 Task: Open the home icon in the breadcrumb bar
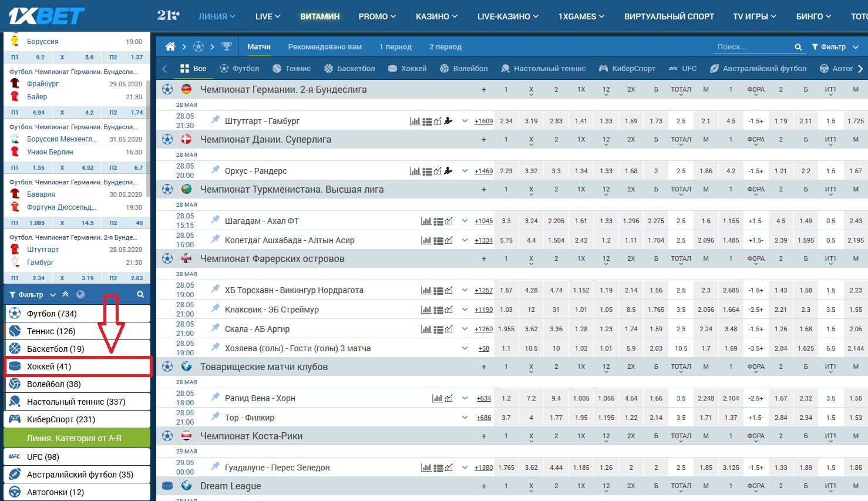pyautogui.click(x=170, y=46)
